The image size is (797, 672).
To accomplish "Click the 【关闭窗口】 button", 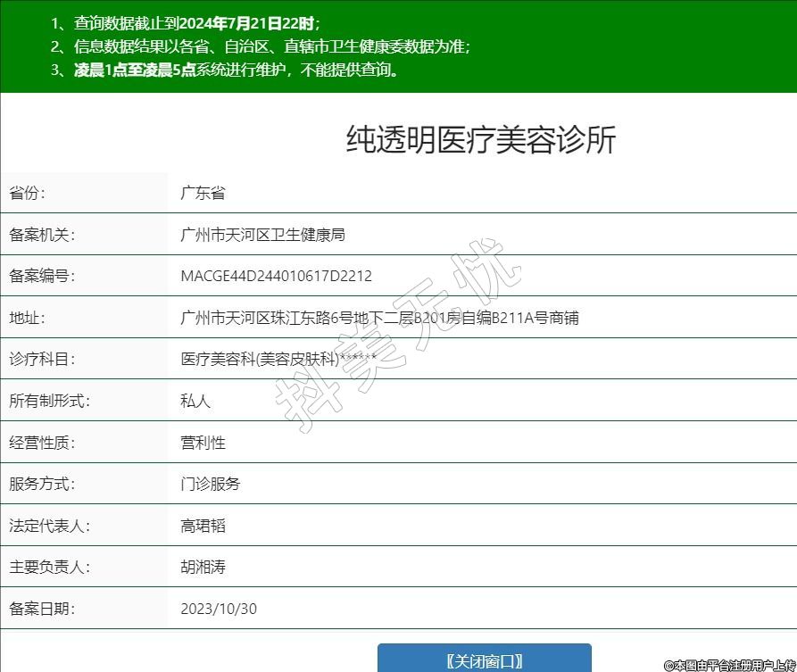I will (484, 660).
